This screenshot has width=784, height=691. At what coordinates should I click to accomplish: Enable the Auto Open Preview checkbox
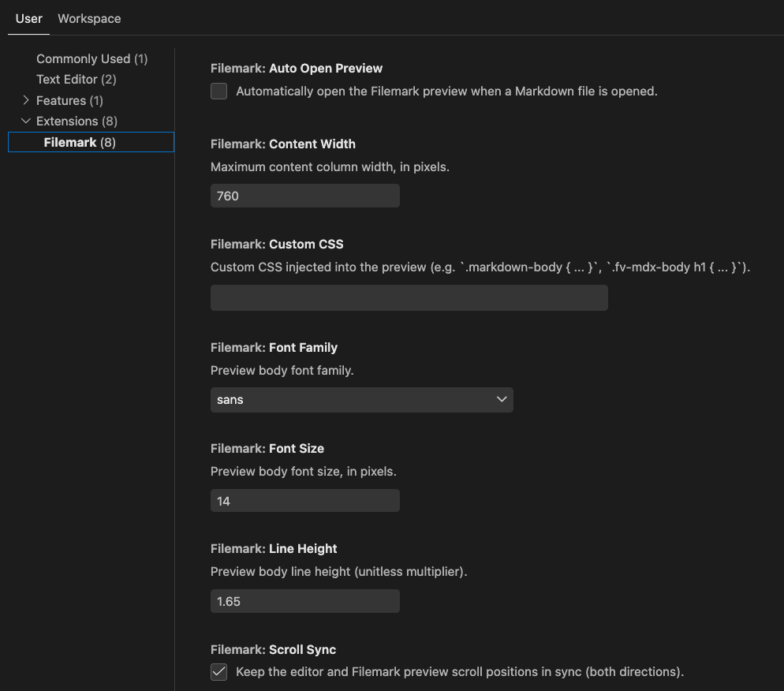(x=218, y=91)
